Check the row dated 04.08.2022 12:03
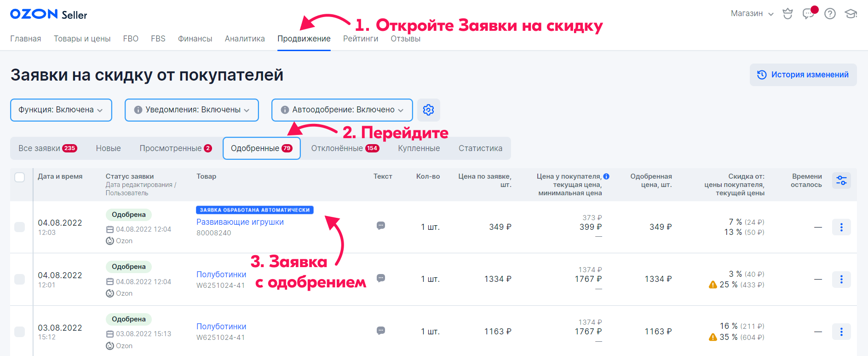This screenshot has height=356, width=868. [x=20, y=227]
